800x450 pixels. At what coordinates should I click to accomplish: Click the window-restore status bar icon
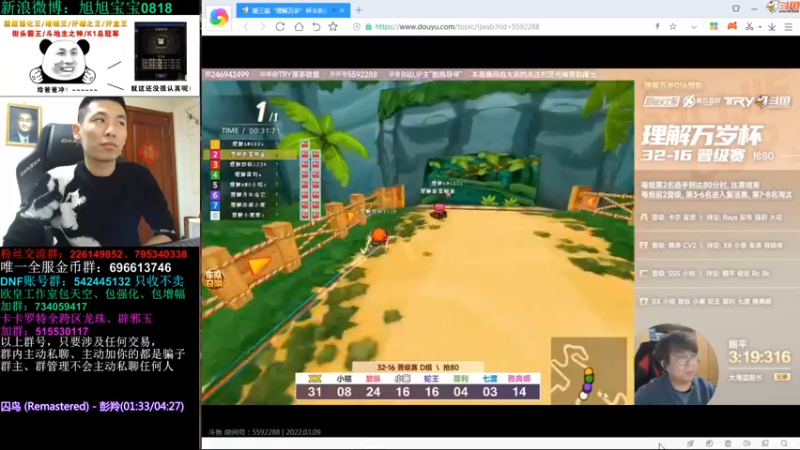coord(765,444)
